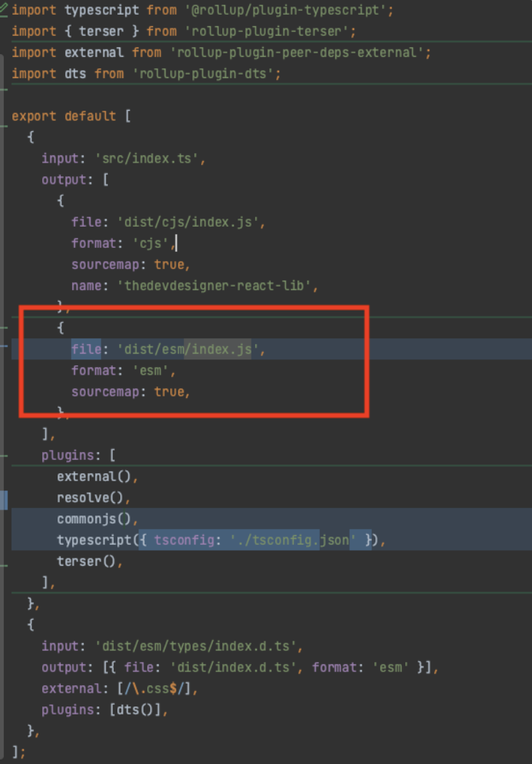Click the dts identifier in its import line
The width and height of the screenshot is (532, 764).
[x=75, y=74]
